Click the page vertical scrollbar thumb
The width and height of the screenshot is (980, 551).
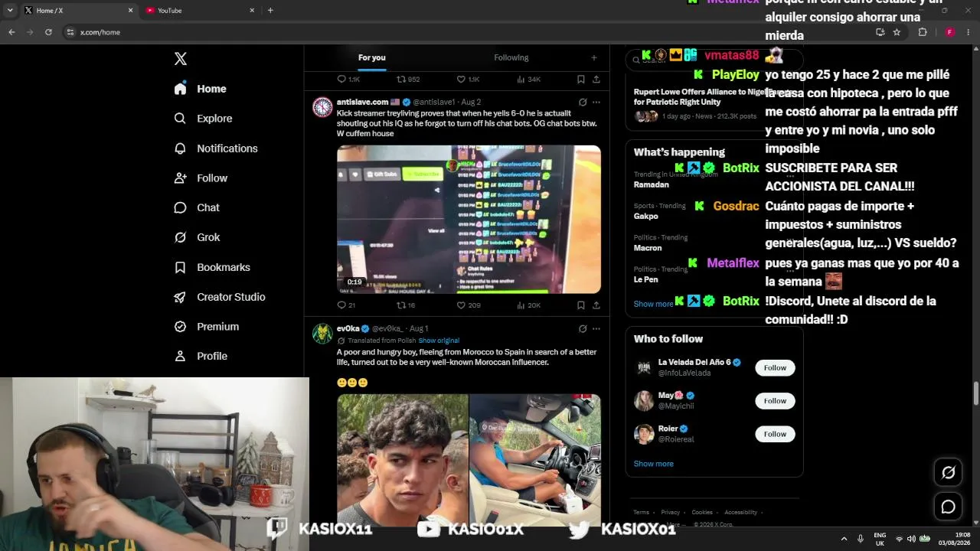click(x=976, y=393)
